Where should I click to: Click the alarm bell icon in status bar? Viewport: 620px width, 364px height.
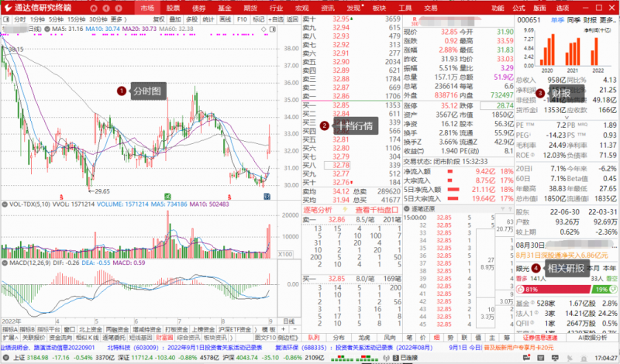tap(584, 358)
